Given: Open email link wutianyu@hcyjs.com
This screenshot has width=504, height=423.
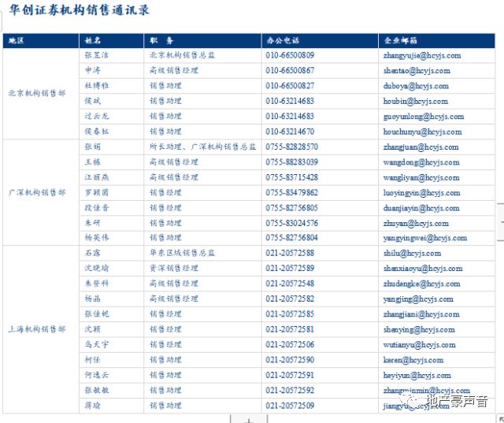Looking at the screenshot, I should (419, 345).
